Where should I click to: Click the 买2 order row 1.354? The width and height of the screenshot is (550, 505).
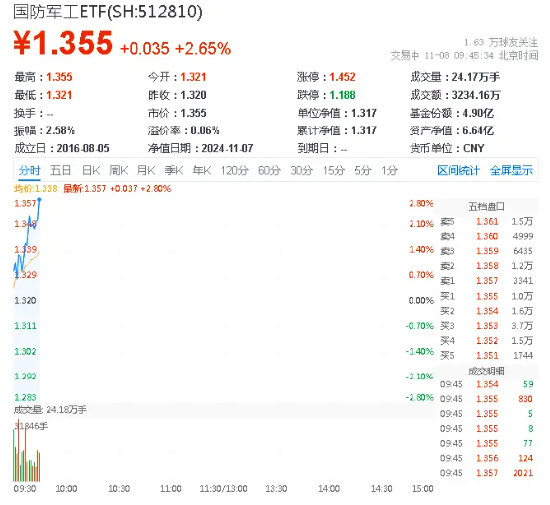(x=487, y=311)
